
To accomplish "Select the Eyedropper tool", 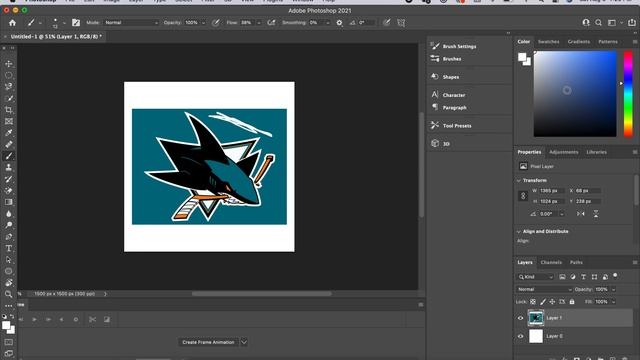I will [9, 133].
